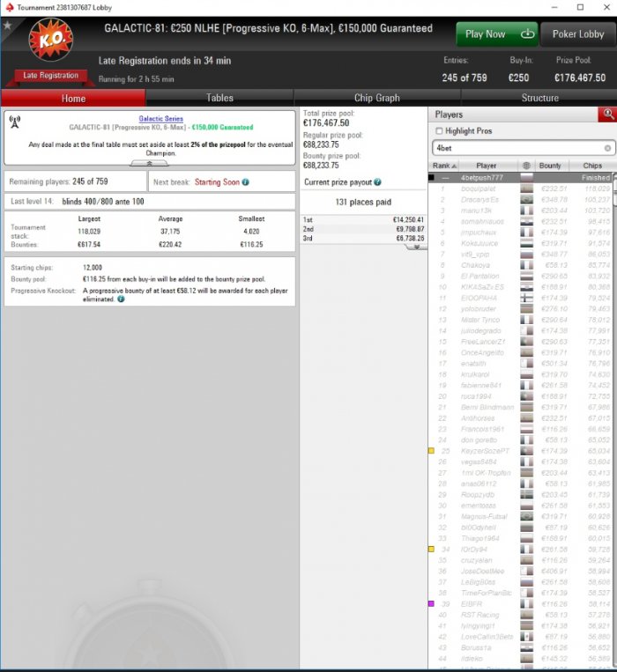
Task: Show info about current prize payout
Action: coord(377,182)
